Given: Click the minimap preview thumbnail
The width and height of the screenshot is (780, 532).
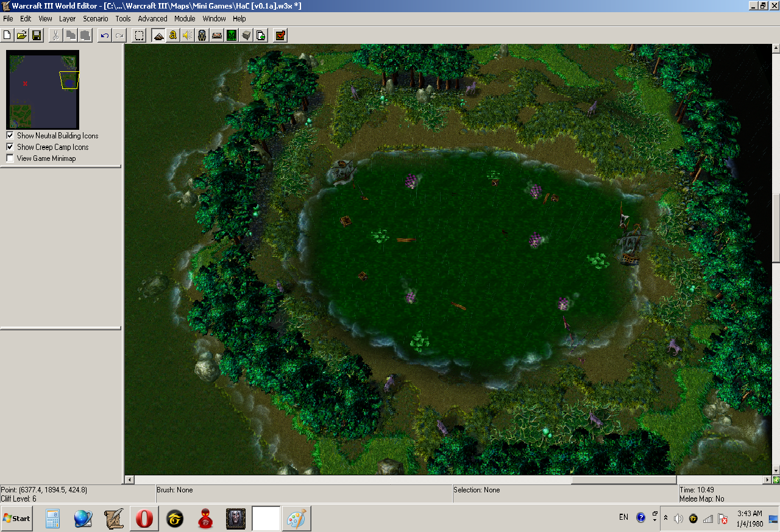Looking at the screenshot, I should (x=43, y=90).
